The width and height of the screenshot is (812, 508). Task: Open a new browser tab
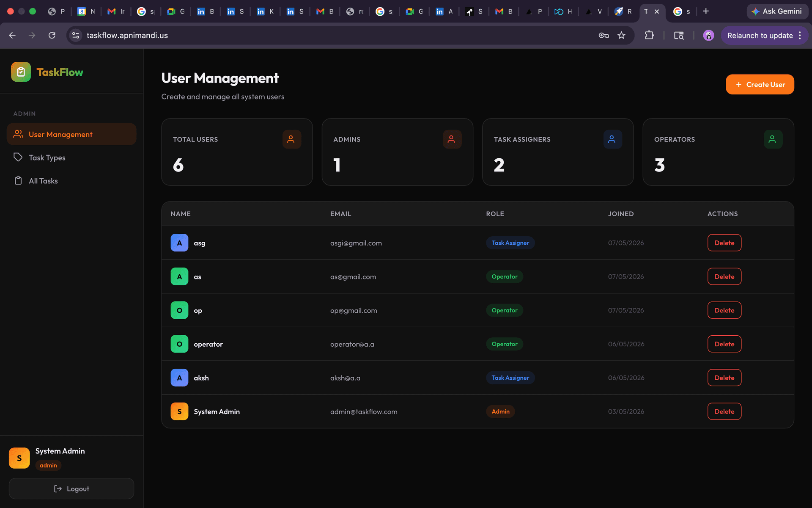(706, 11)
